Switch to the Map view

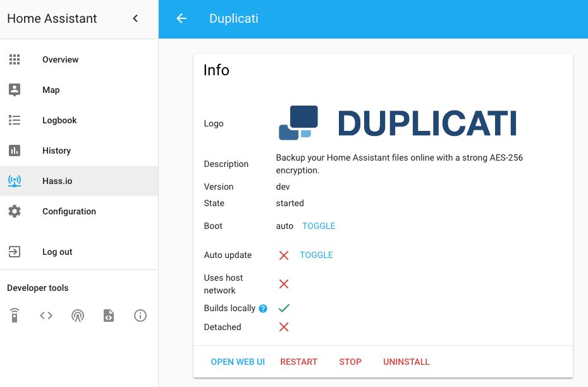(51, 90)
